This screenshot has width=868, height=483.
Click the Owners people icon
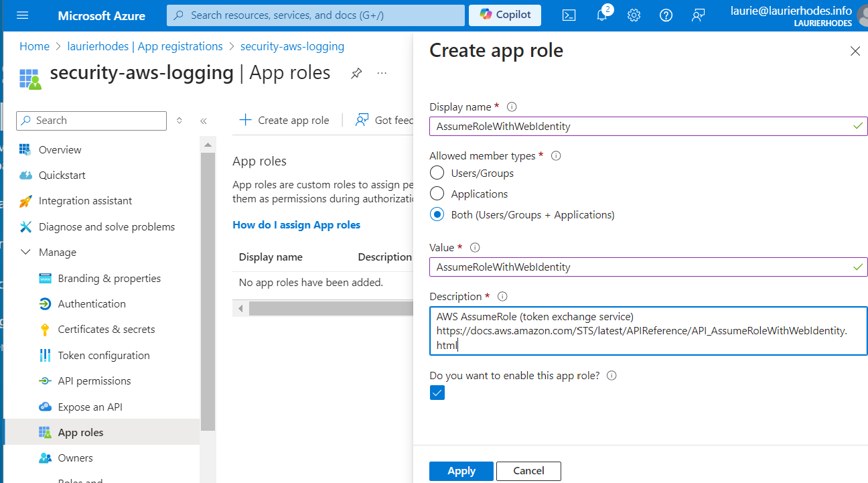point(45,458)
